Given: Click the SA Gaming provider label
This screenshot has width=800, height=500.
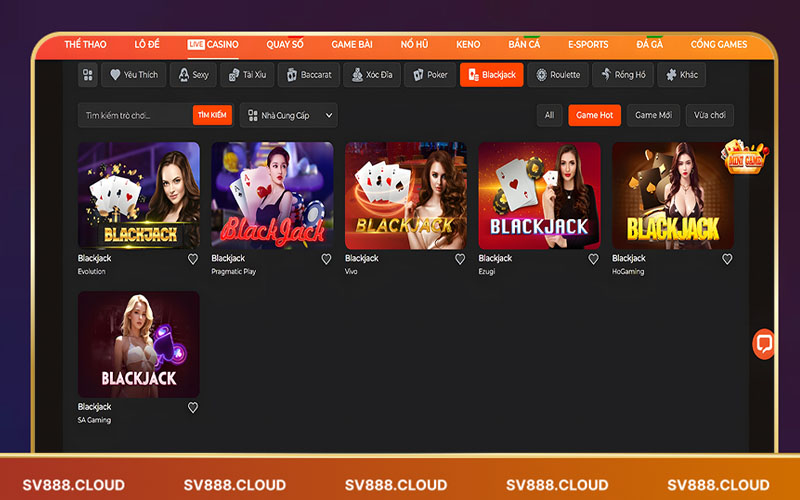Looking at the screenshot, I should tap(94, 420).
